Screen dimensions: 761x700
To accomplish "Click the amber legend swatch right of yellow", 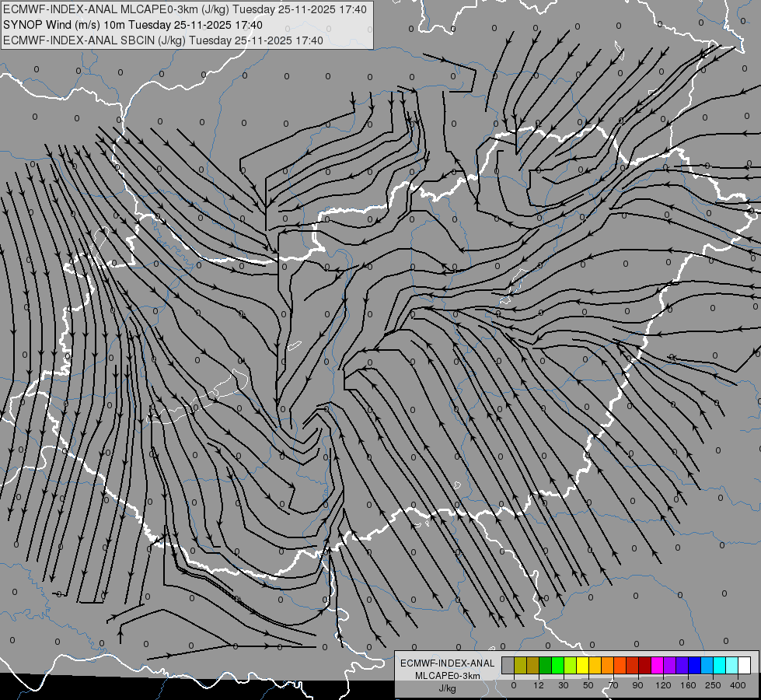I will (595, 665).
